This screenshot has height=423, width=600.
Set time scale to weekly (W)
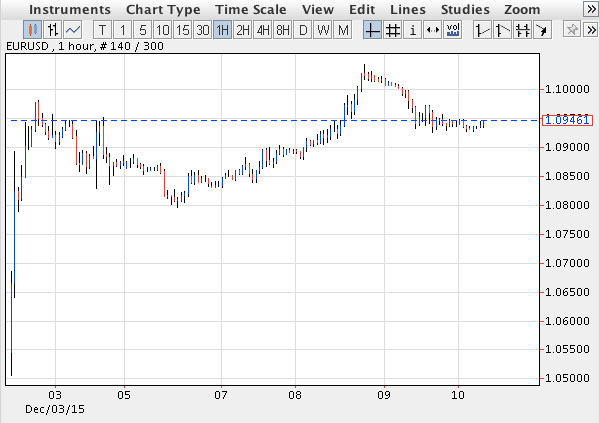[323, 30]
